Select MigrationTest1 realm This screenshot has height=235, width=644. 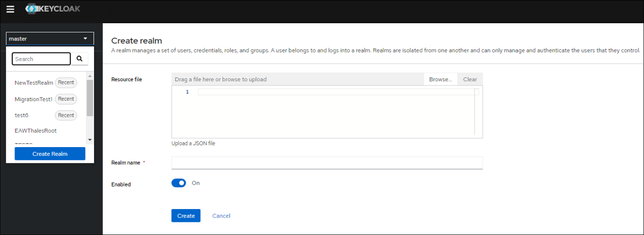click(33, 99)
